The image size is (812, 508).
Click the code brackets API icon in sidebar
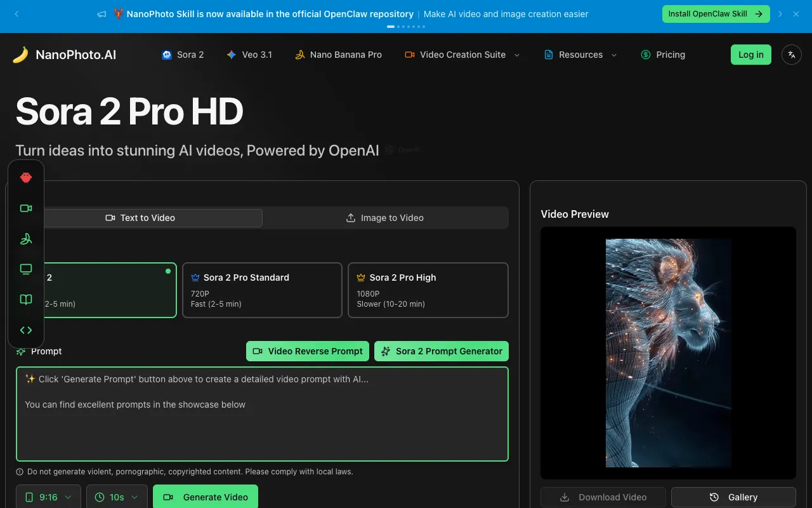[x=26, y=330]
